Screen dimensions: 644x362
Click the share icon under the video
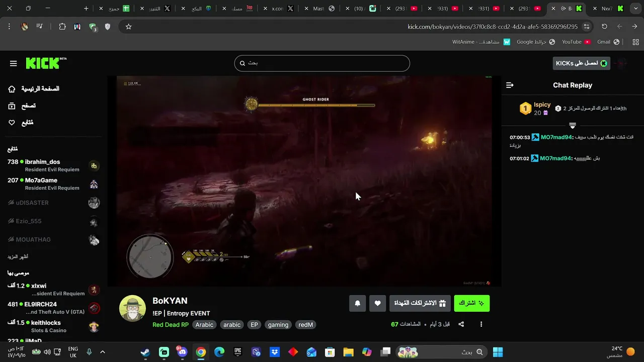coord(461,324)
